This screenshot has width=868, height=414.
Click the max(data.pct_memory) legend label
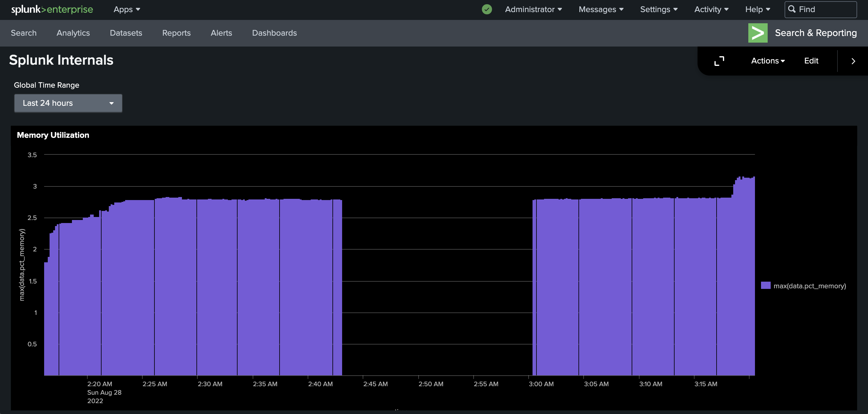[810, 286]
